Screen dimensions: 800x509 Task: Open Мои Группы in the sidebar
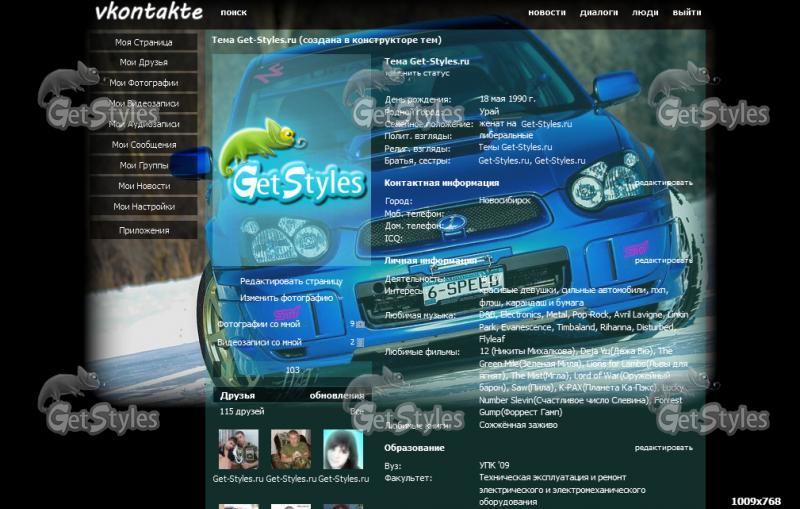[143, 165]
